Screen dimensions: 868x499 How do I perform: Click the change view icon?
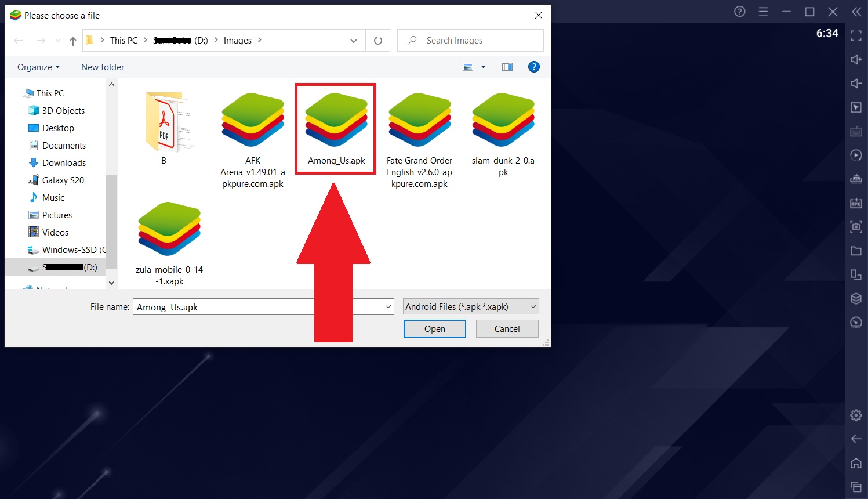tap(468, 67)
